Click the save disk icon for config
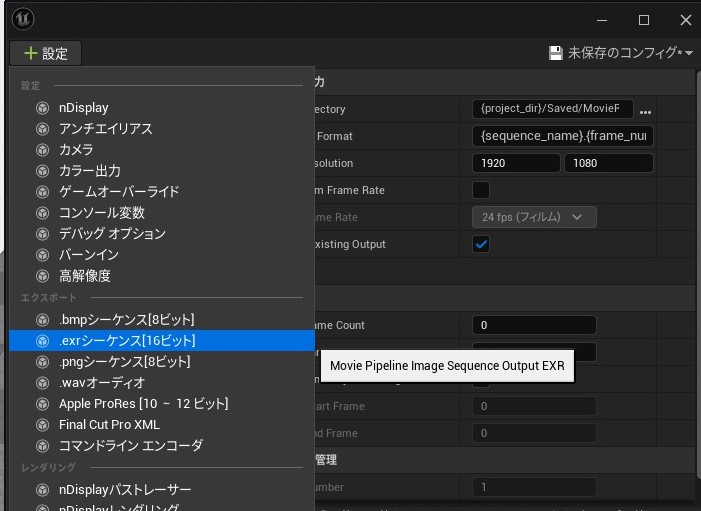 (555, 53)
